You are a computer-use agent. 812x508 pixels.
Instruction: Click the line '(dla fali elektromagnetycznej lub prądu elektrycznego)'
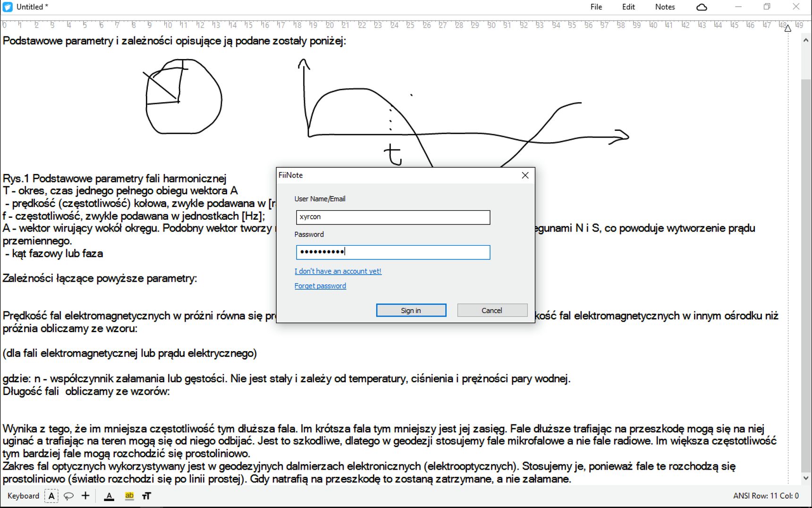click(130, 353)
